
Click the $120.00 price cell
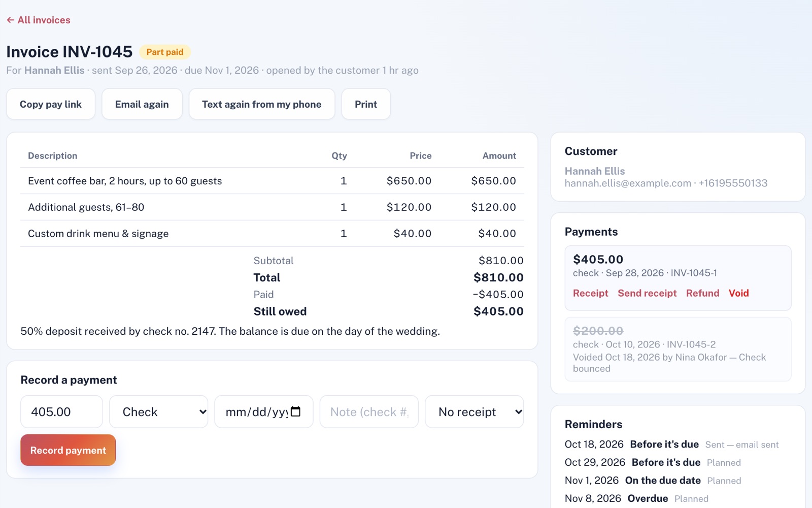(x=409, y=207)
